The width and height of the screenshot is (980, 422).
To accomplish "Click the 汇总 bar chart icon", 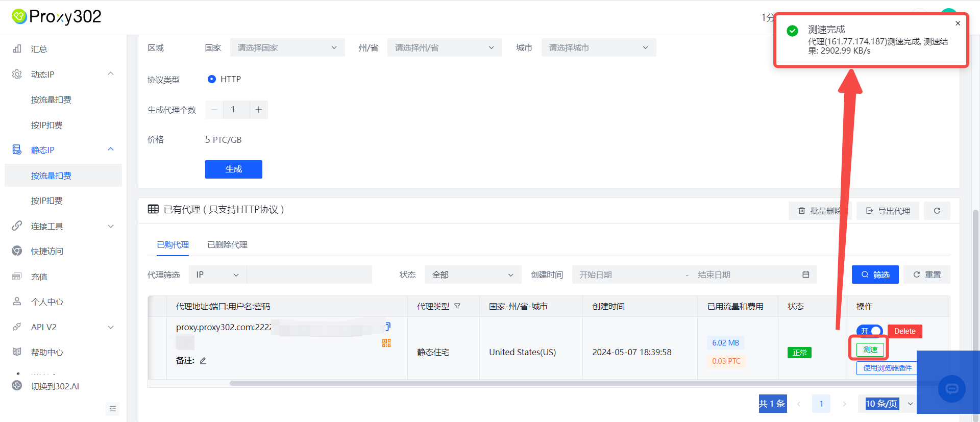I will coord(17,48).
